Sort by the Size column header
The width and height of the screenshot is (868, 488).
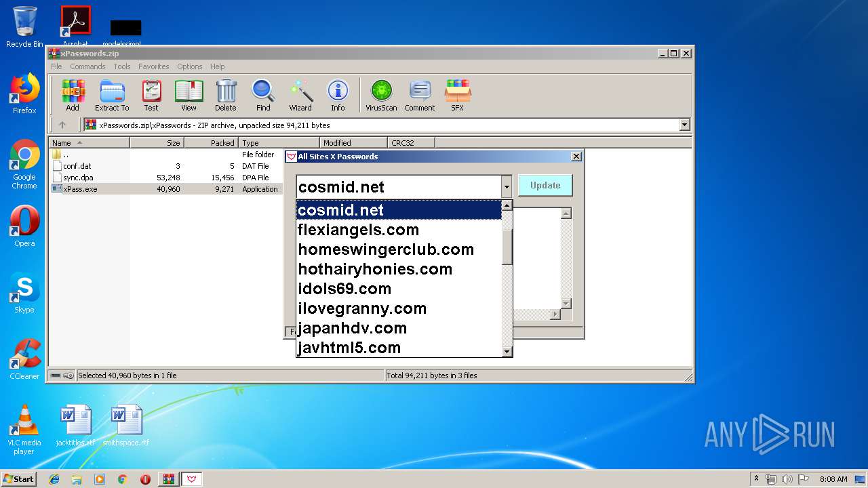[157, 143]
